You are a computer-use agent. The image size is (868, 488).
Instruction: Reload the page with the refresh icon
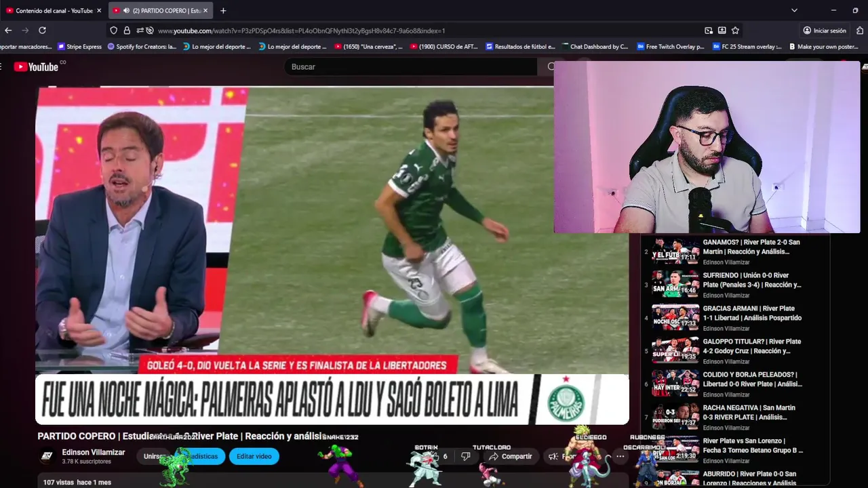(x=42, y=30)
